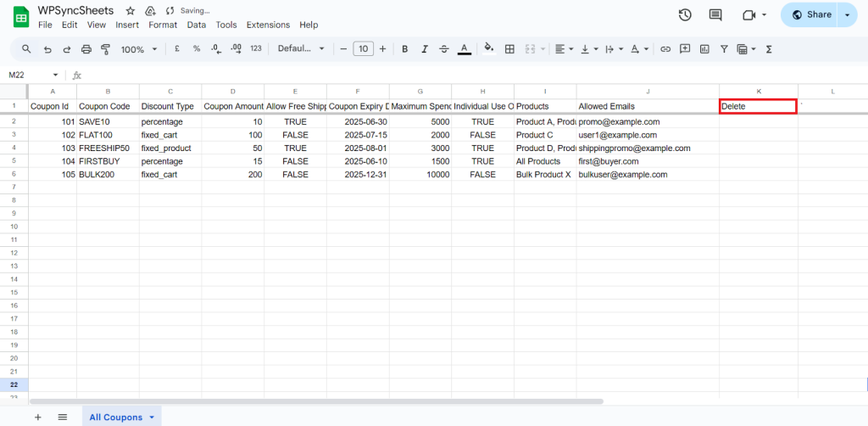Image resolution: width=868 pixels, height=426 pixels.
Task: Open the Edit menu
Action: tap(70, 25)
